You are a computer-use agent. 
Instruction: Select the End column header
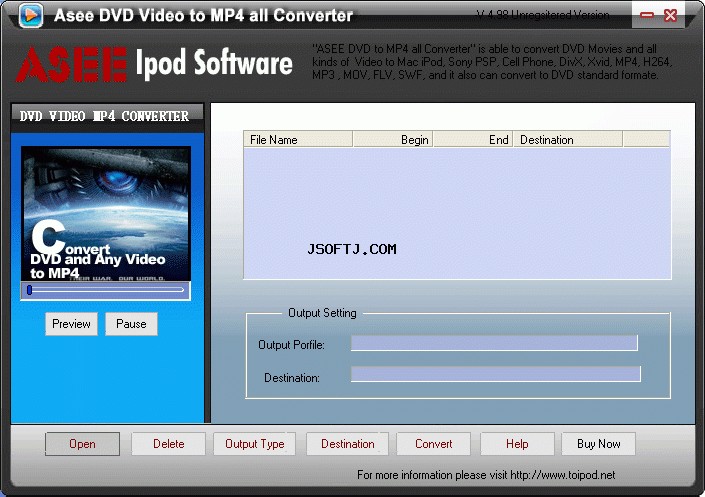point(473,139)
